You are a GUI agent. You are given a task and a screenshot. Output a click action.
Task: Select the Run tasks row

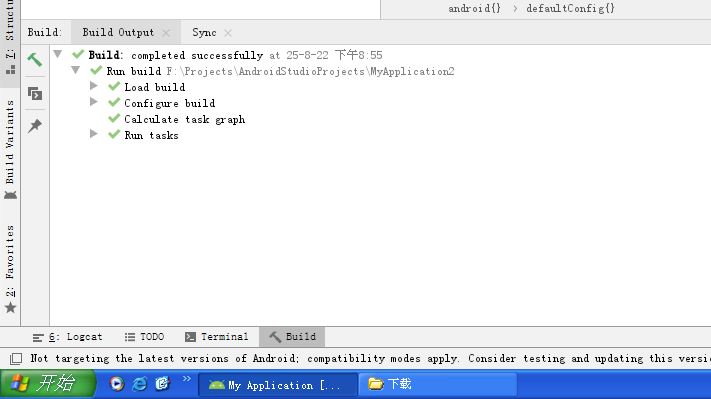[x=151, y=136]
